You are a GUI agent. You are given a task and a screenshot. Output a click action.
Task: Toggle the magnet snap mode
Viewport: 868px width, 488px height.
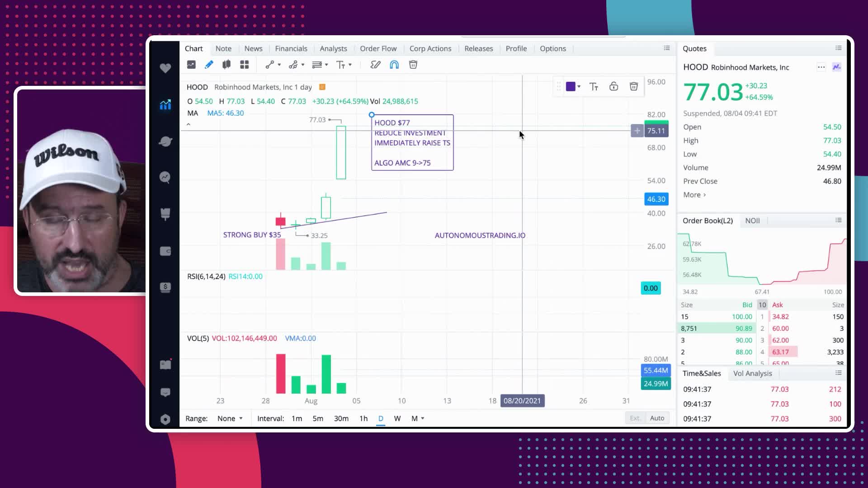pyautogui.click(x=394, y=65)
